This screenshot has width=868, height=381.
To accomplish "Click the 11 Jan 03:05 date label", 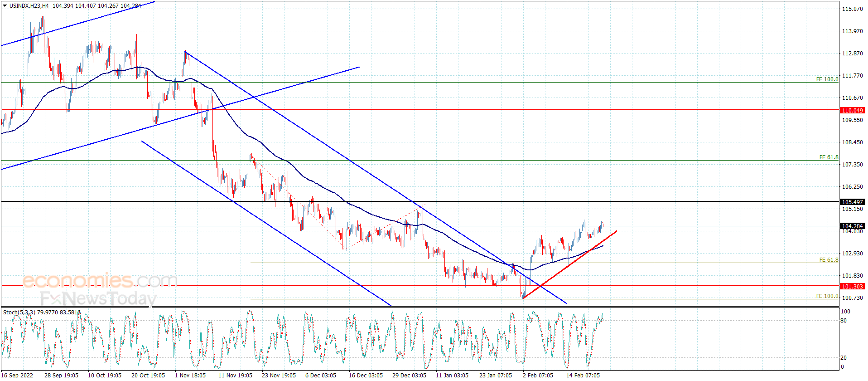I will [x=452, y=375].
